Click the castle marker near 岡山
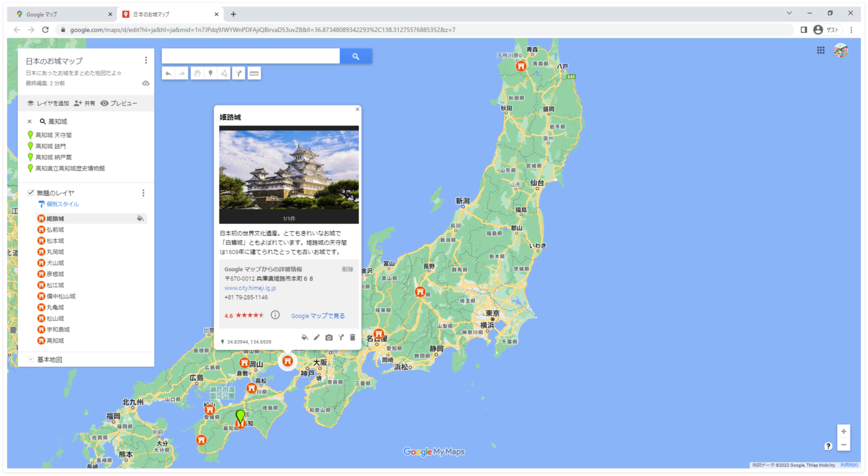 (x=245, y=363)
